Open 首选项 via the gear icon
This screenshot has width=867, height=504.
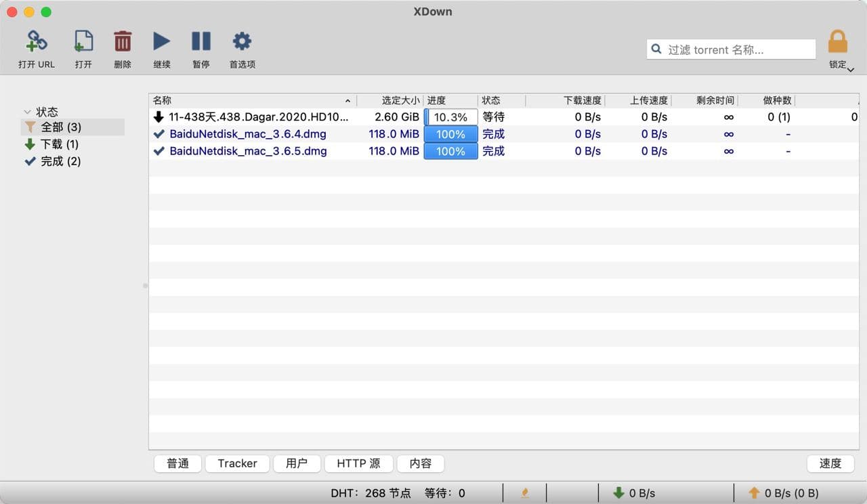(x=241, y=42)
